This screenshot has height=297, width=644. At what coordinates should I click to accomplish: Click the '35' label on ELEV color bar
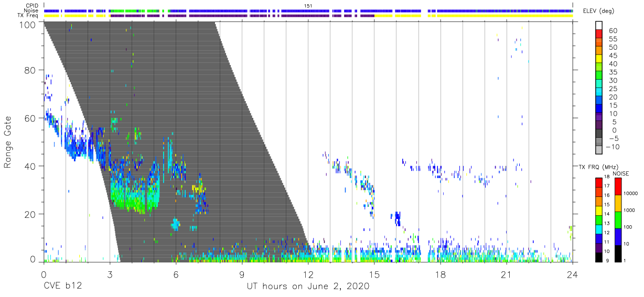pos(614,72)
